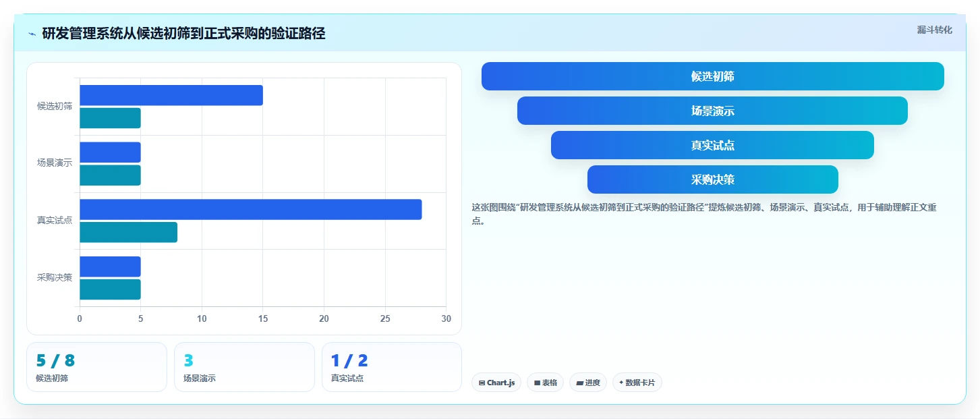Select the 场景演示 funnel stage bar

tap(712, 111)
